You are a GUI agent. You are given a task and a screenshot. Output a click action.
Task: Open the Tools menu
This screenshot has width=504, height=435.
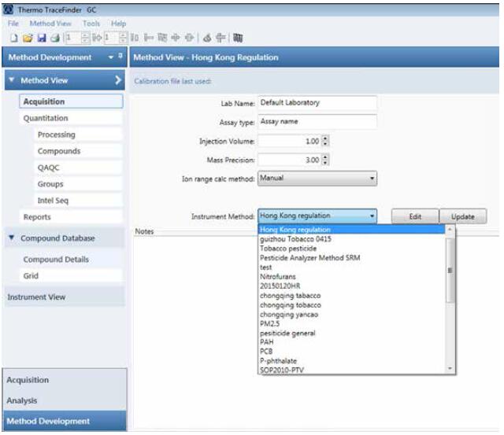coord(91,24)
